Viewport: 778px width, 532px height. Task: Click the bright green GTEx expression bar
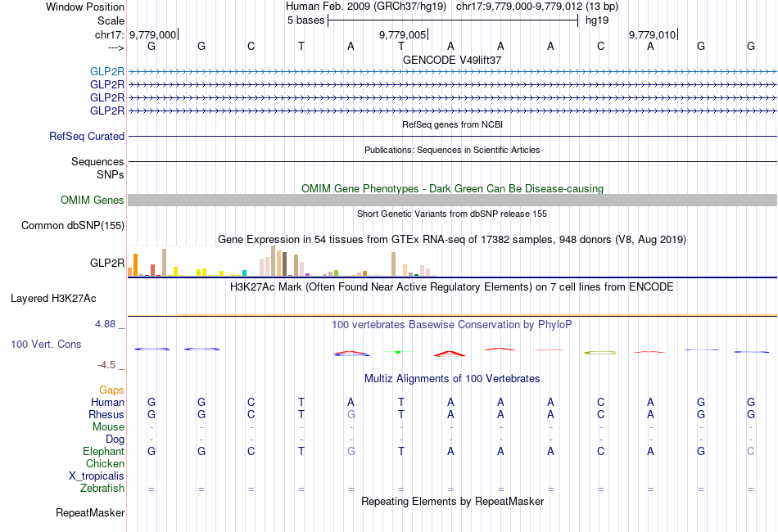coord(336,273)
